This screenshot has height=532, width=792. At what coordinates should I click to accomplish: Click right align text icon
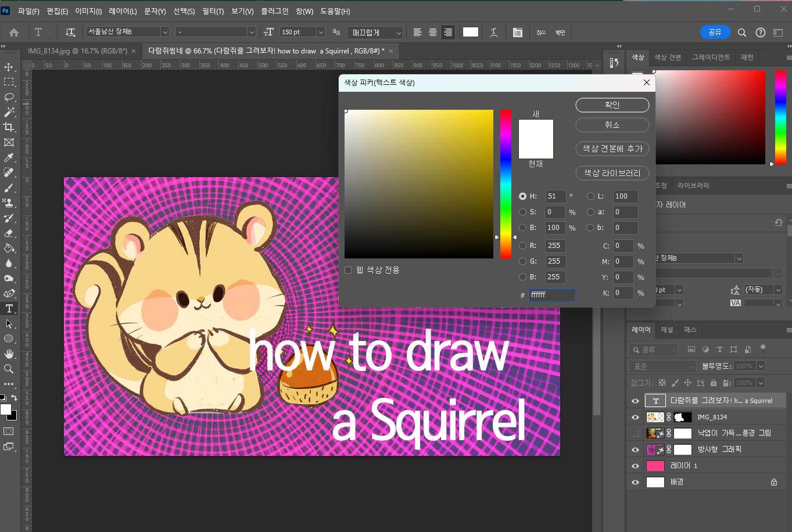(447, 33)
